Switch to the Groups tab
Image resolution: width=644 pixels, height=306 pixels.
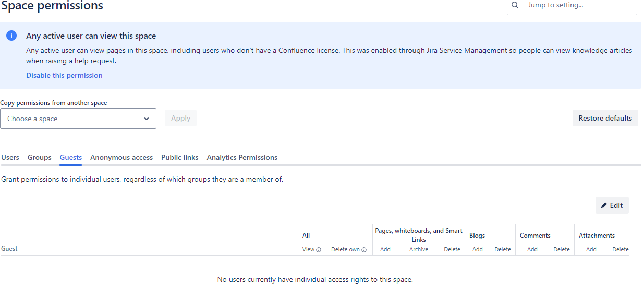click(x=40, y=157)
